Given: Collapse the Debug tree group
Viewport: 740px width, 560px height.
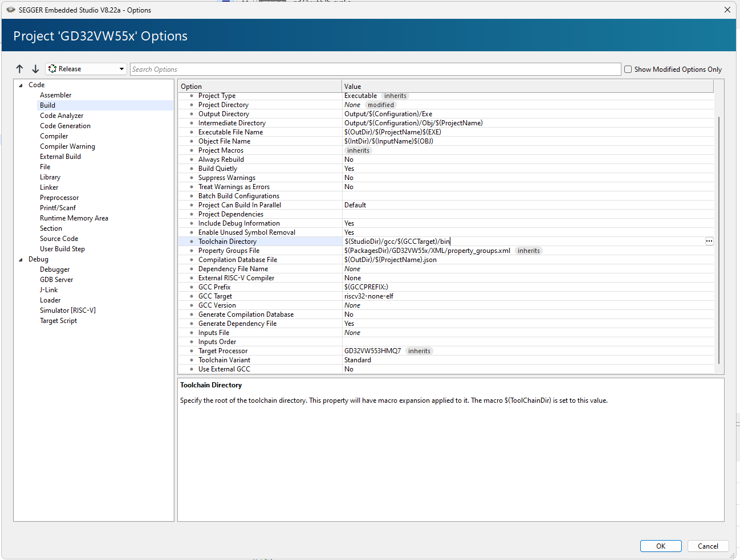Looking at the screenshot, I should click(21, 260).
